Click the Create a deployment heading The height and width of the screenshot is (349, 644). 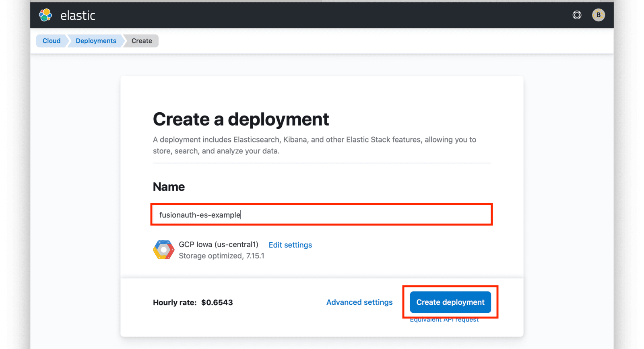tap(241, 119)
